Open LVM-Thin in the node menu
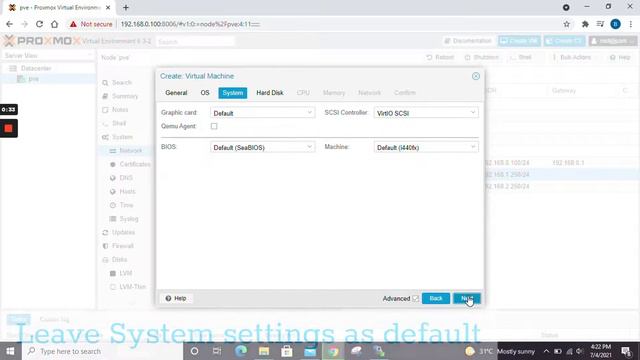Image resolution: width=640 pixels, height=360 pixels. pyautogui.click(x=132, y=287)
